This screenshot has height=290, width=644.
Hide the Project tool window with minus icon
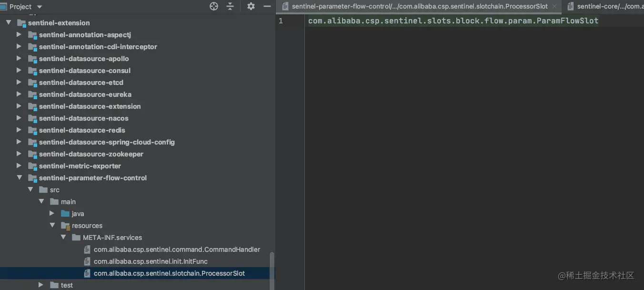pyautogui.click(x=267, y=6)
